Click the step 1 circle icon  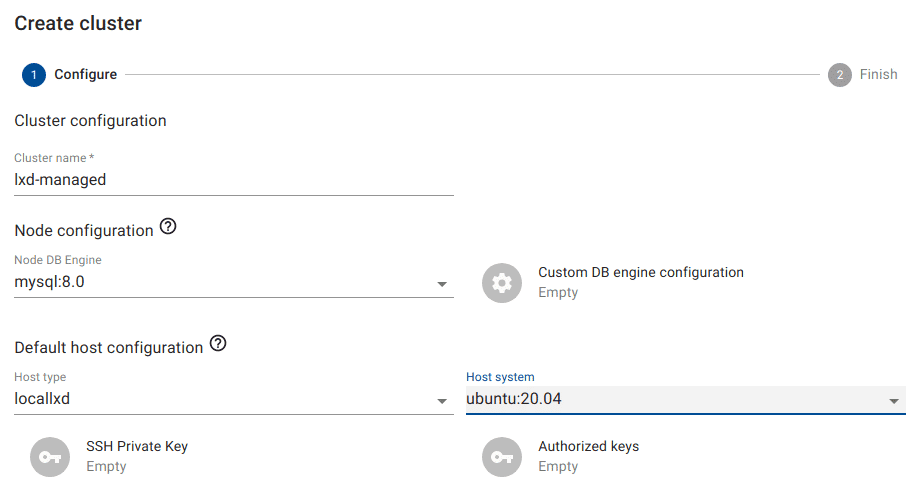click(33, 75)
